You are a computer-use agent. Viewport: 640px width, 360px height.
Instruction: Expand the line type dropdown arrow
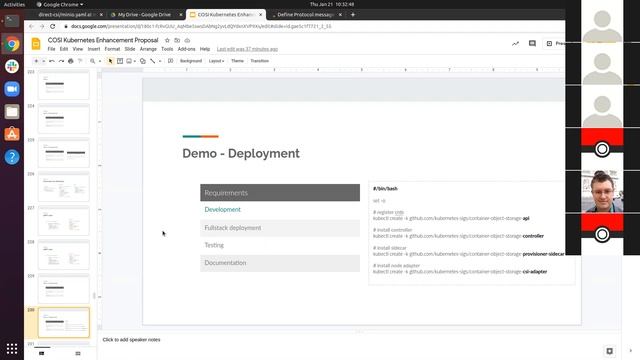click(x=160, y=61)
